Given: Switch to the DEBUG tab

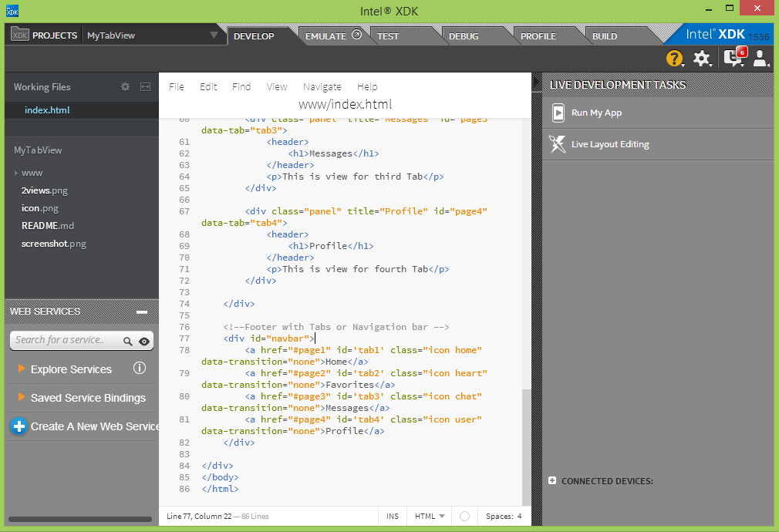Looking at the screenshot, I should 464,36.
